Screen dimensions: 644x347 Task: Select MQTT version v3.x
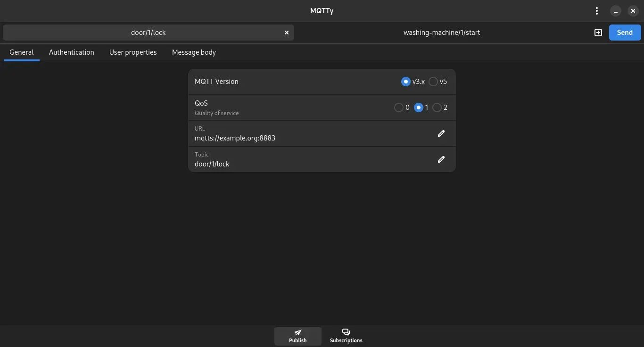click(406, 82)
